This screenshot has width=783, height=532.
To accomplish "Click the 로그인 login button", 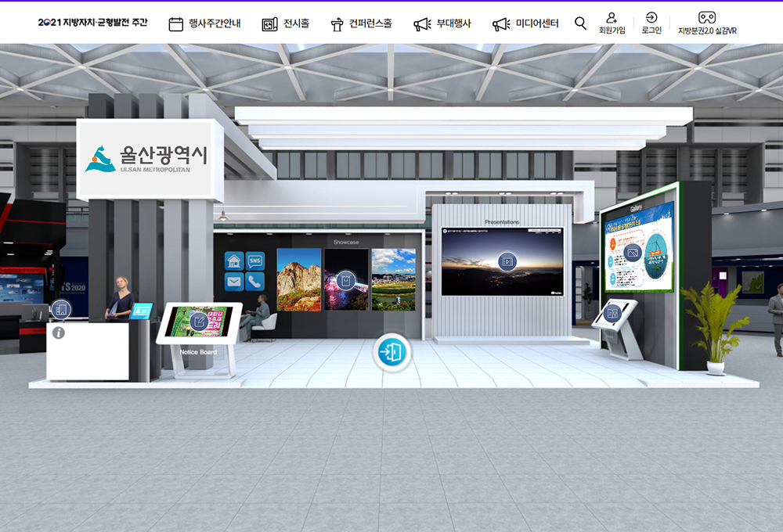I will coord(651,23).
